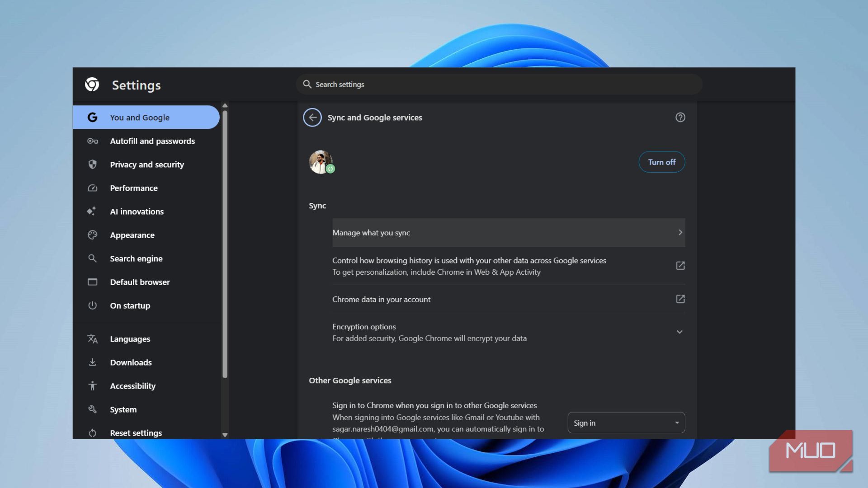Open Languages settings
This screenshot has height=488, width=868.
point(146,339)
